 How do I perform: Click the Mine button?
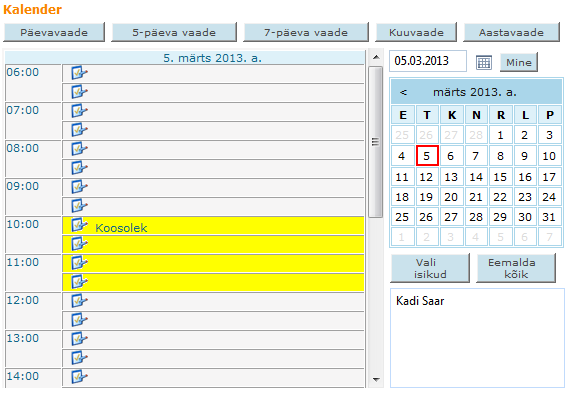[519, 63]
